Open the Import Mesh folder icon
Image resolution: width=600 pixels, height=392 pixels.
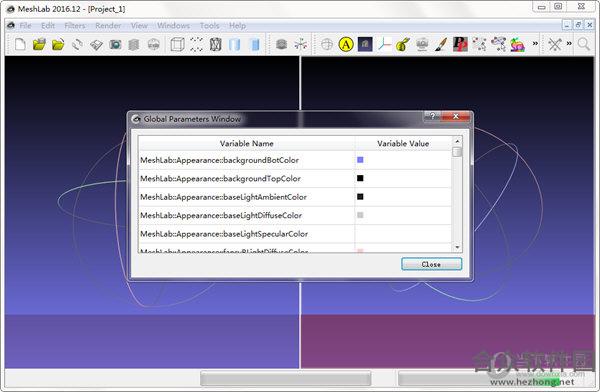pyautogui.click(x=58, y=44)
